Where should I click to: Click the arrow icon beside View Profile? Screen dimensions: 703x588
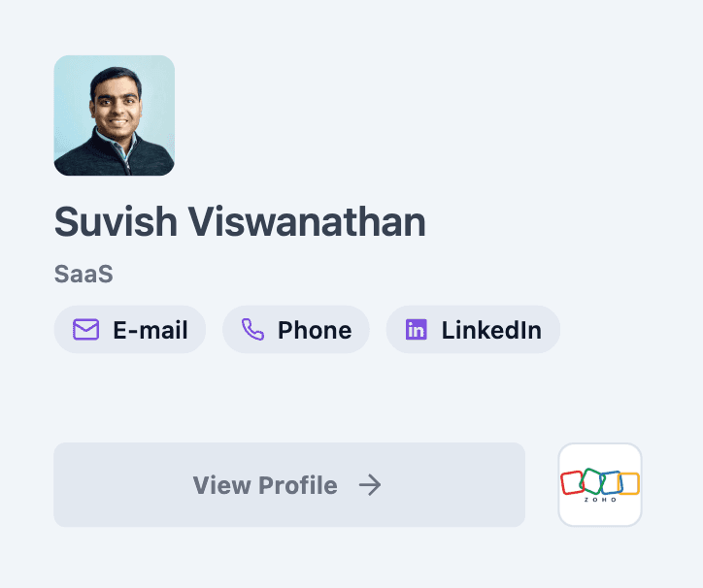click(370, 485)
